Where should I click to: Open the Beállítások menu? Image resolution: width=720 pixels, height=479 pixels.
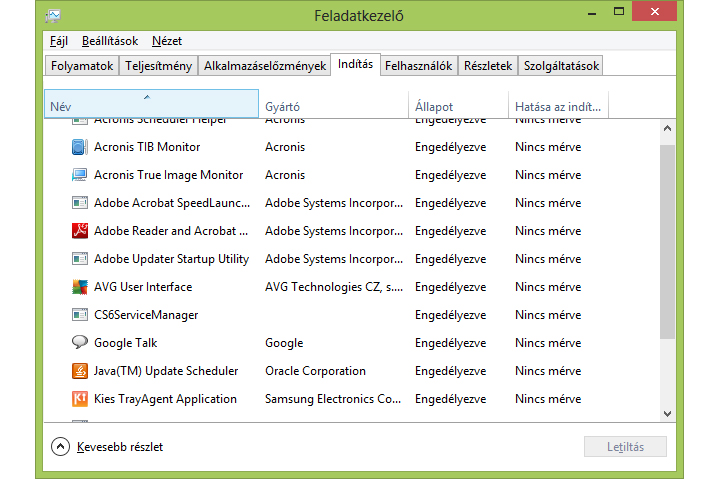[109, 41]
